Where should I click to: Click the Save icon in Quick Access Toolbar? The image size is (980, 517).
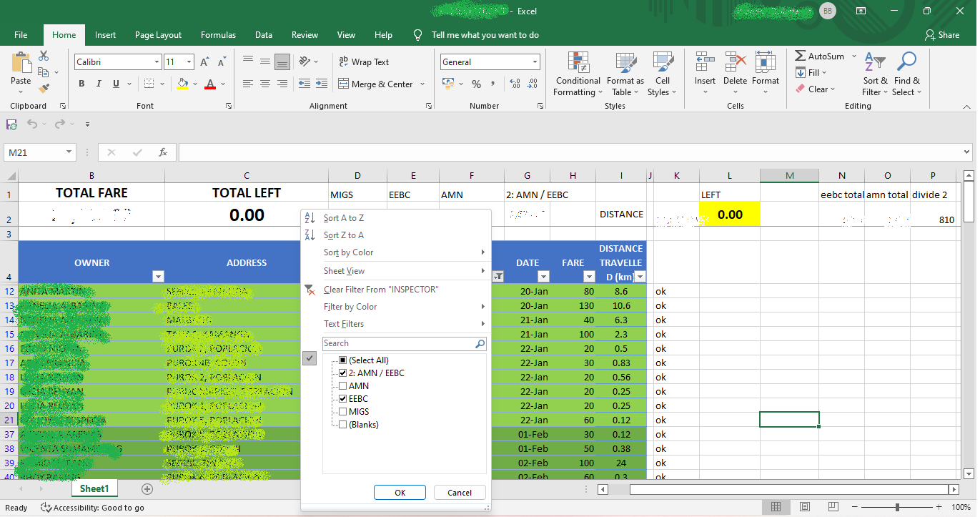click(x=12, y=124)
